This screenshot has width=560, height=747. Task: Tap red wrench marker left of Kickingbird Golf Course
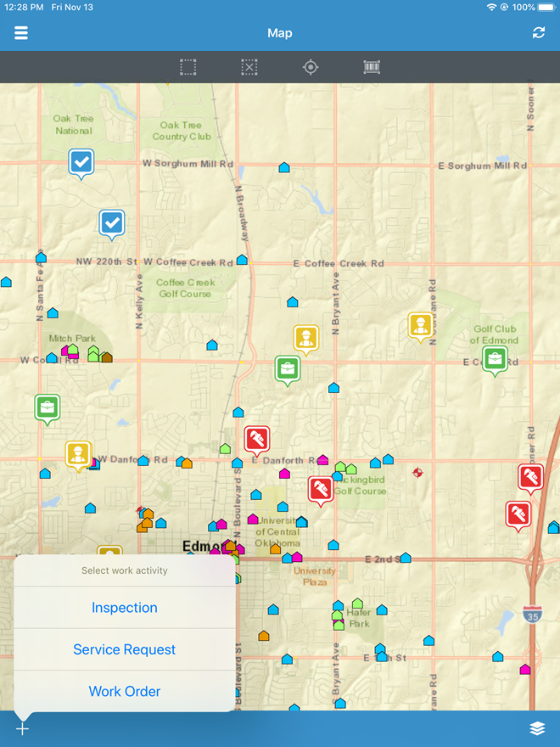pos(320,489)
